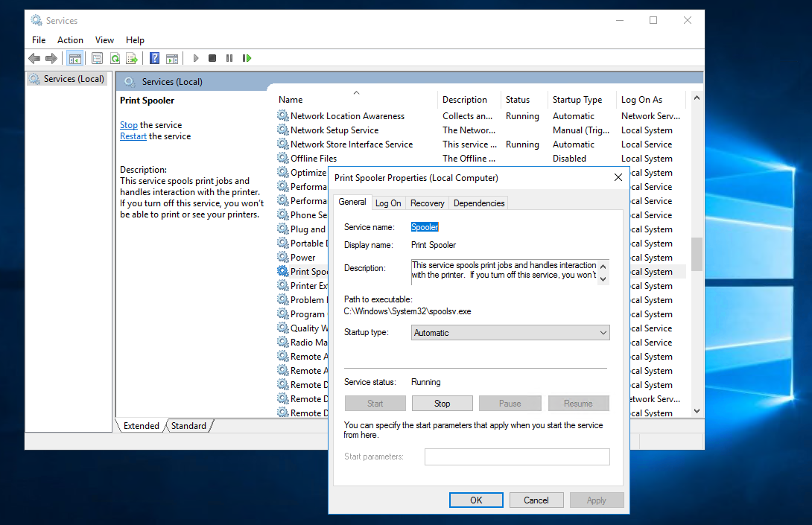Open the Startup type dropdown

coord(510,332)
